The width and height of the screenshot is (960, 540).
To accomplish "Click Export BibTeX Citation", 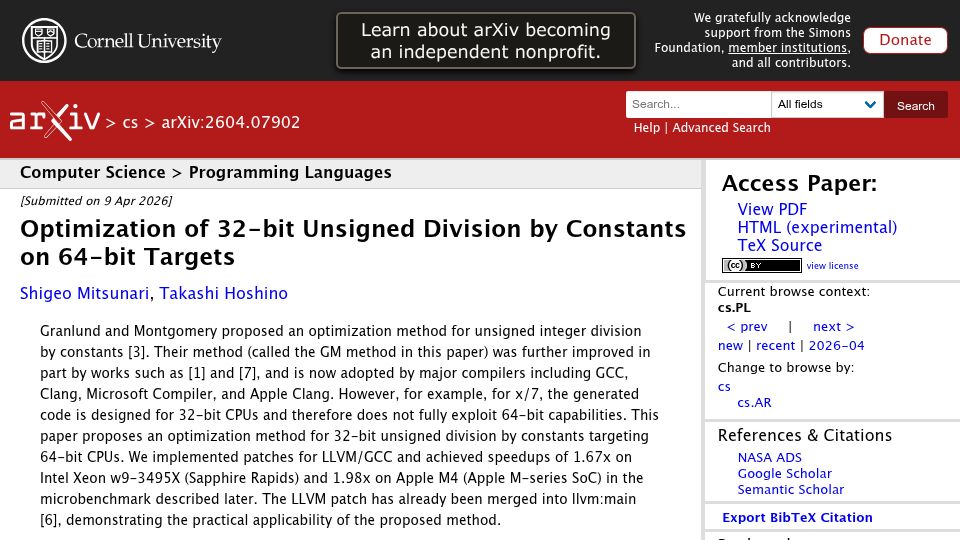I will click(797, 517).
